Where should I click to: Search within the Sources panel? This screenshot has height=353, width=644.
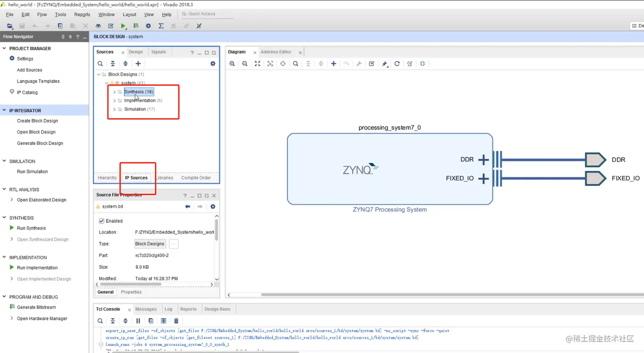[100, 63]
